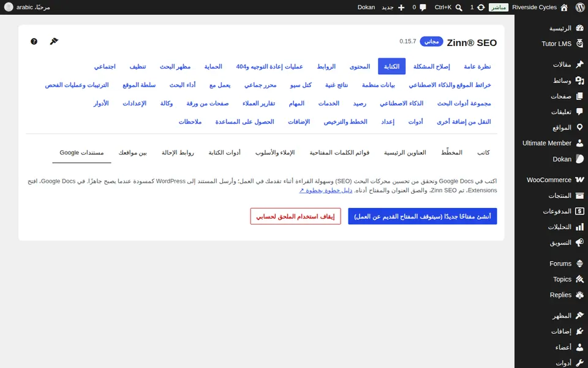Screen dimensions: 588x368
Task: Open the إصلاح المشكلة tab
Action: pos(431,66)
